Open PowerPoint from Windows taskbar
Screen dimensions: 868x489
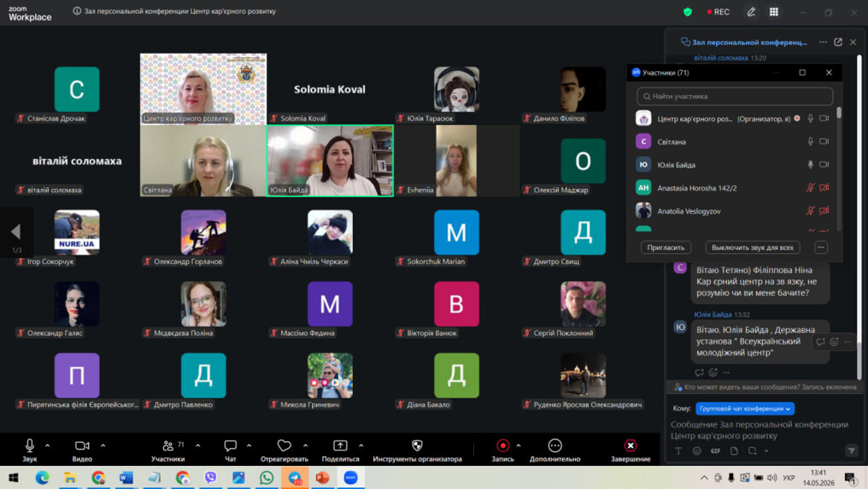tap(323, 478)
